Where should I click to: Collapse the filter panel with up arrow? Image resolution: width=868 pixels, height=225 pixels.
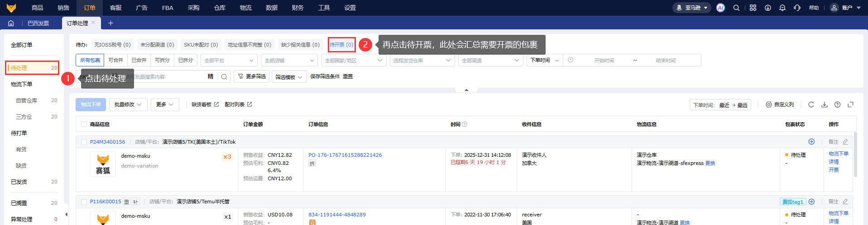pyautogui.click(x=466, y=90)
